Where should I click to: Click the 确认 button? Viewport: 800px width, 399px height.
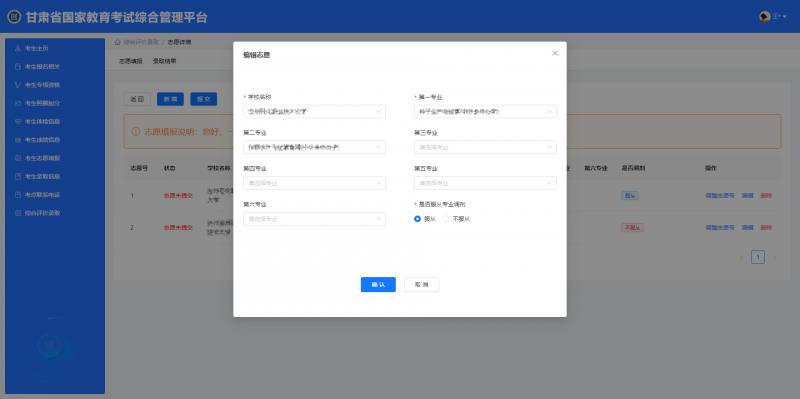[x=378, y=285]
